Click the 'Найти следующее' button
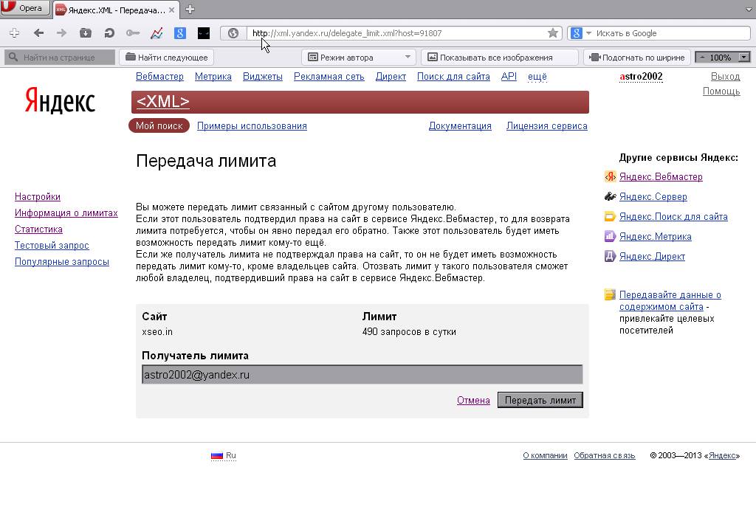The image size is (756, 532). tap(166, 58)
